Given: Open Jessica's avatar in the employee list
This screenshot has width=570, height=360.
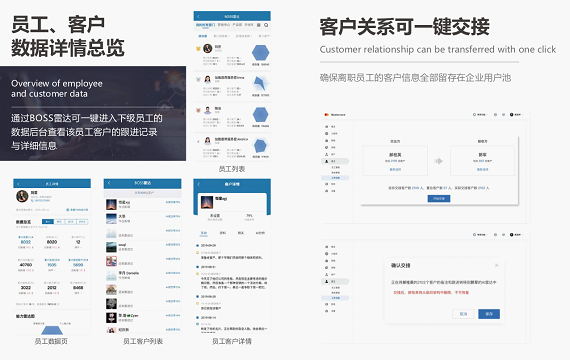Looking at the screenshot, I should (x=208, y=141).
